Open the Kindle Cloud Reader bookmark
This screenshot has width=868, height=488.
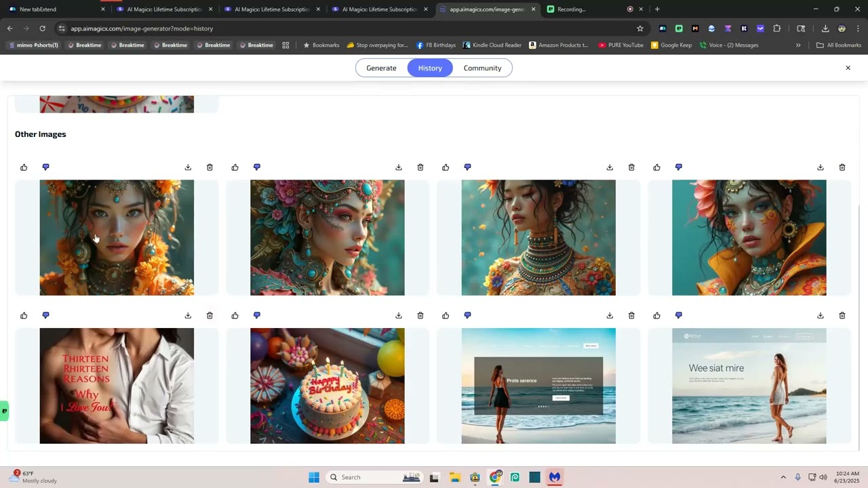click(x=492, y=45)
